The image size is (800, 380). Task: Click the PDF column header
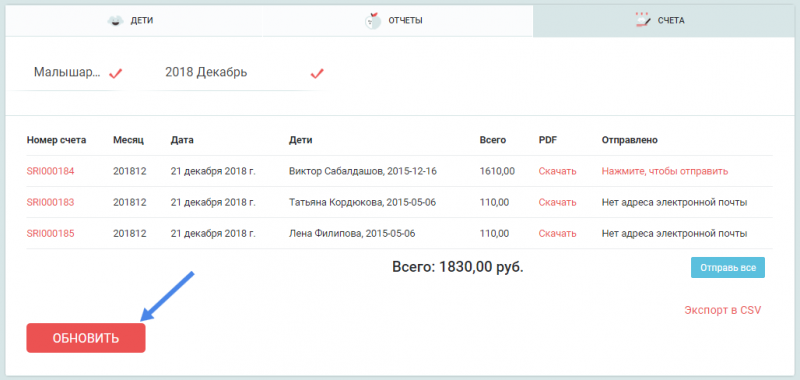pyautogui.click(x=548, y=140)
